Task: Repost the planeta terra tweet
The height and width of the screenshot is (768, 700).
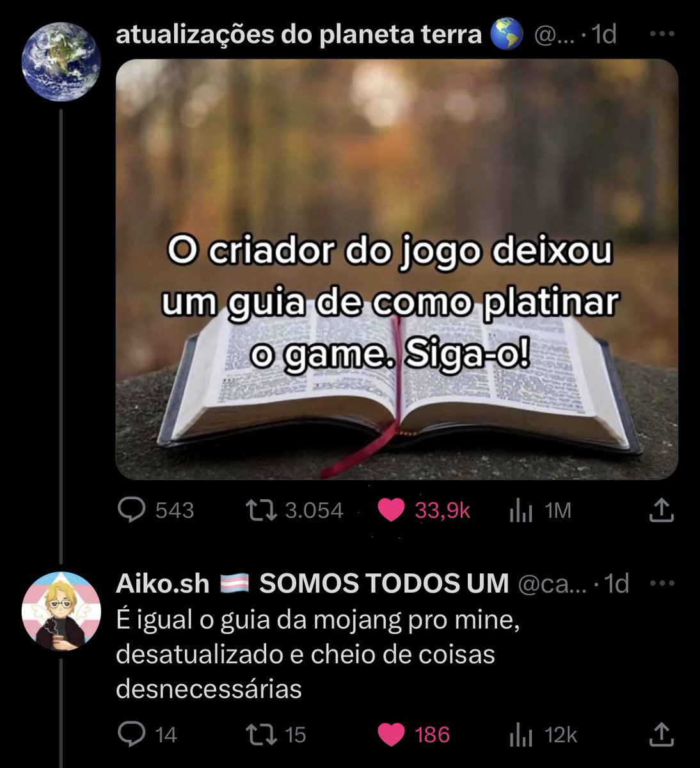Action: click(295, 510)
